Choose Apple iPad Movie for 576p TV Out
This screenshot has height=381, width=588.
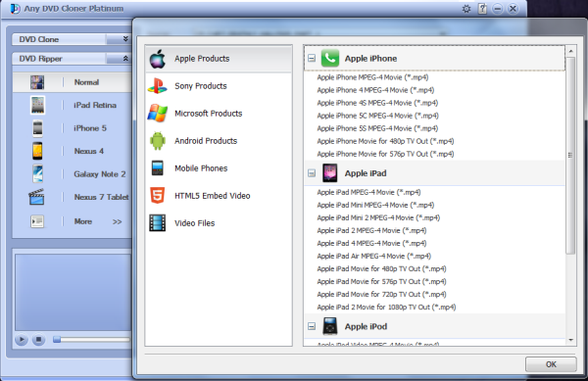(382, 281)
